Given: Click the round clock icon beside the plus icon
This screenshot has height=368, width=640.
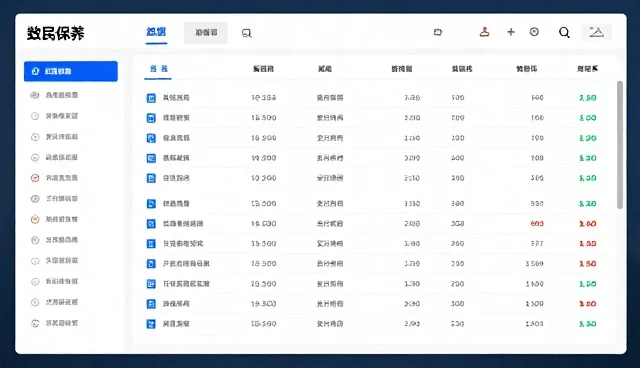Looking at the screenshot, I should point(534,32).
